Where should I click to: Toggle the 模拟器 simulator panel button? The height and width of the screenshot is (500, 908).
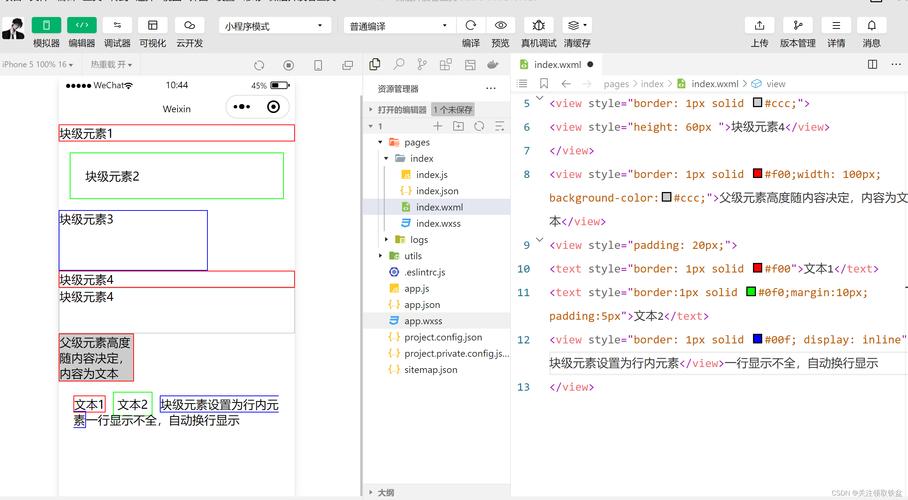click(x=46, y=25)
